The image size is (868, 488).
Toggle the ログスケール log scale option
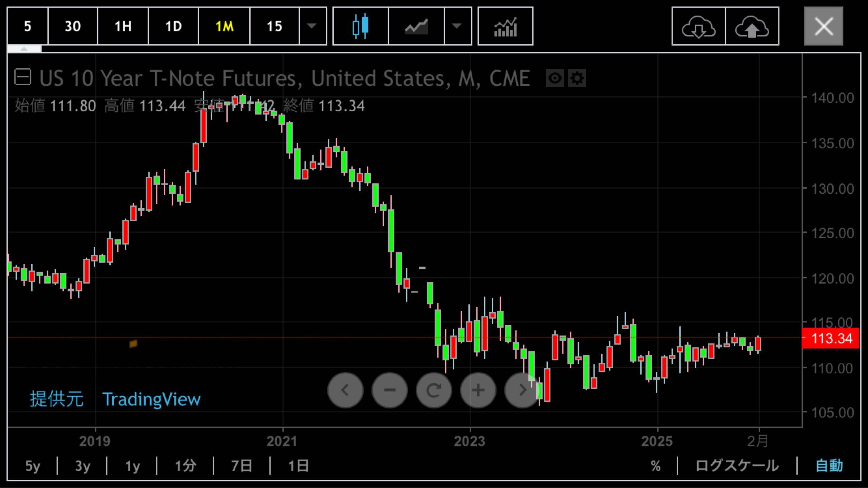coord(737,466)
